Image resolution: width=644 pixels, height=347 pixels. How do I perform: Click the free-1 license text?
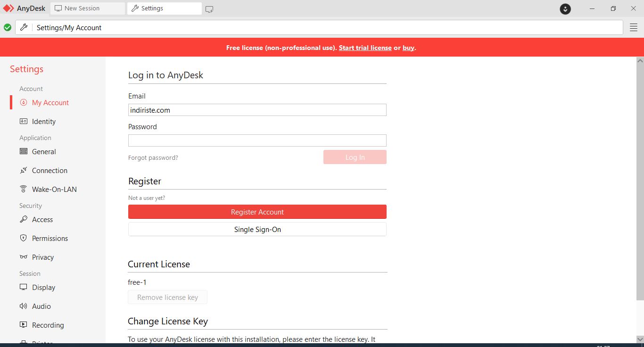[137, 282]
